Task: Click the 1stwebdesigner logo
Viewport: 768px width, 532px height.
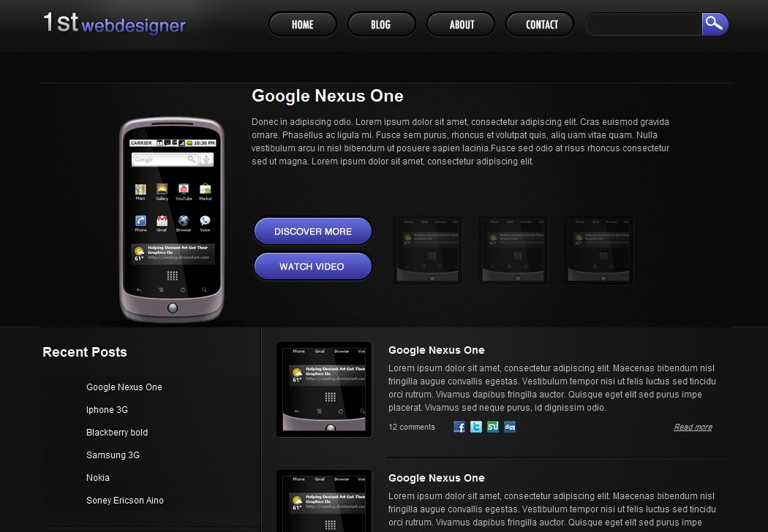Action: (x=115, y=23)
